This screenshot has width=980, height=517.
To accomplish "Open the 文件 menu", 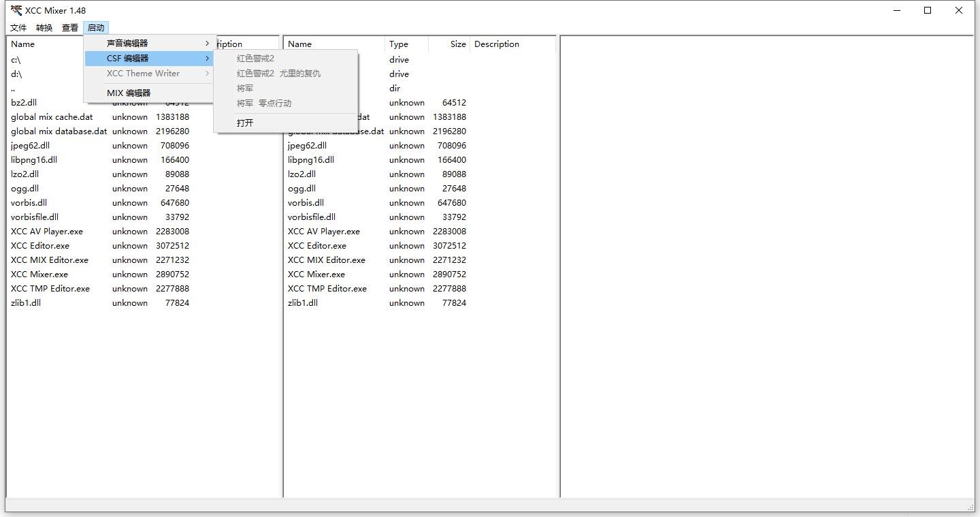I will [x=18, y=28].
